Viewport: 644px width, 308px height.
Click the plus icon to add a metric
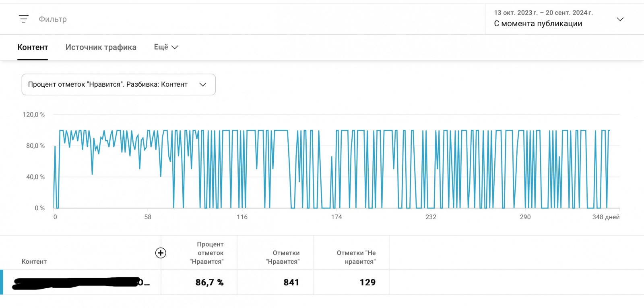161,253
